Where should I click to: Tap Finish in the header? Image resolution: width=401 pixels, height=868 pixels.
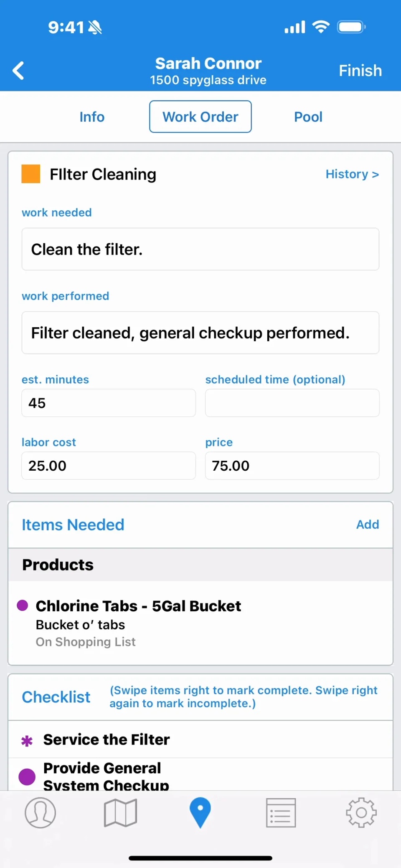pos(360,71)
